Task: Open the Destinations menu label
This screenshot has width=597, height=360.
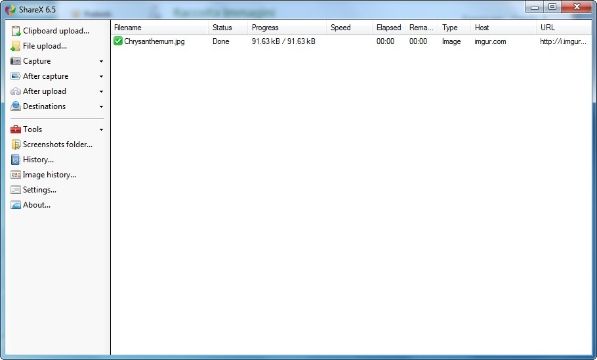Action: 44,106
